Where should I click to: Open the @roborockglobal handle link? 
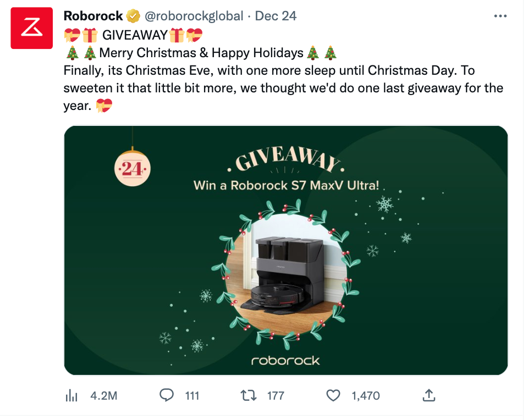[x=194, y=16]
